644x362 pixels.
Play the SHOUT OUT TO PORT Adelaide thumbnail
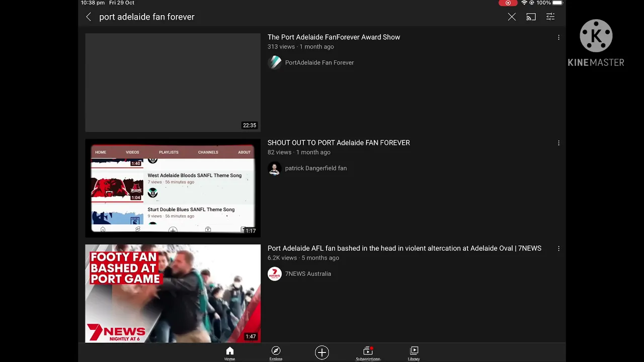(173, 188)
